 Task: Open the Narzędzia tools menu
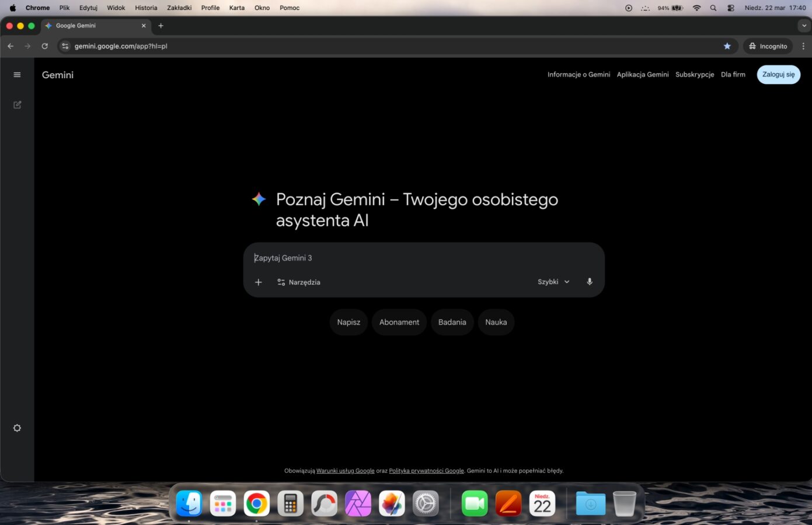click(x=298, y=282)
